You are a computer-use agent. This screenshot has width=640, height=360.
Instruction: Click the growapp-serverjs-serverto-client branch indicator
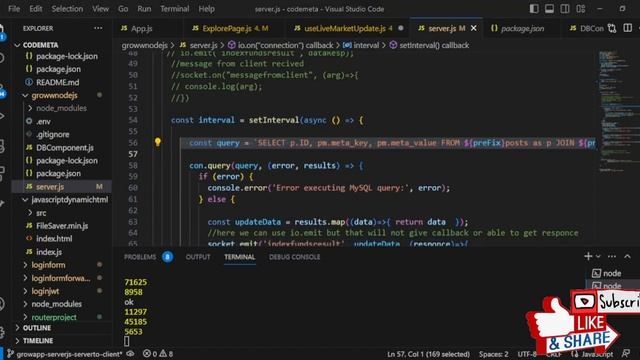tap(65, 354)
